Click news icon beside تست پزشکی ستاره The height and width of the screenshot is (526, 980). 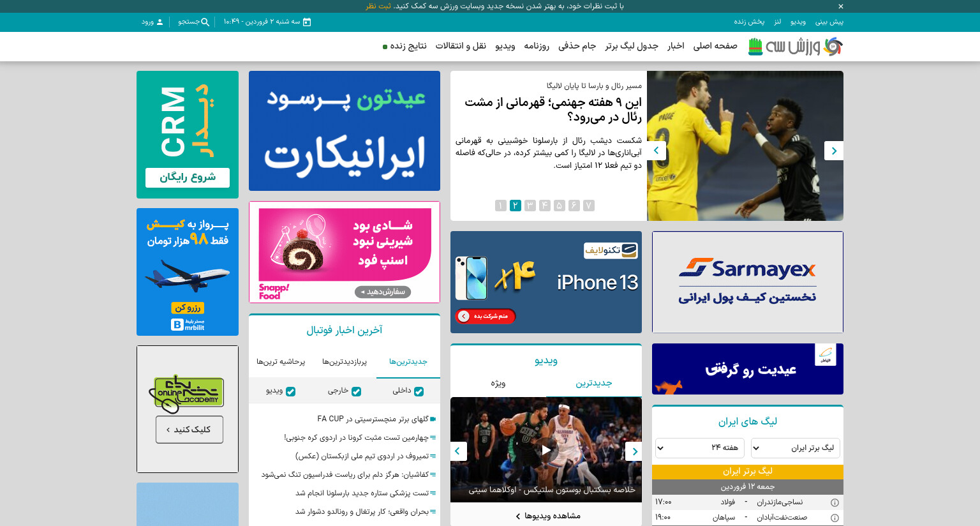(433, 493)
